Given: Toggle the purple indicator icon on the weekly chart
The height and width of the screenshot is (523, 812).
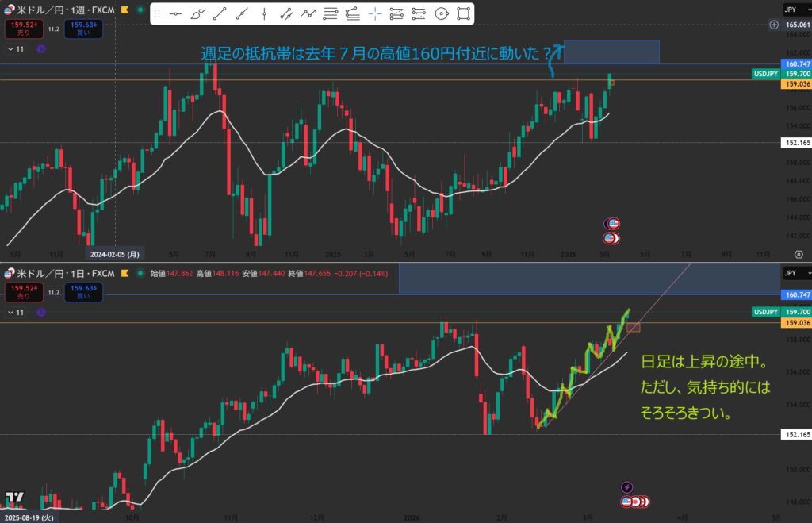Looking at the screenshot, I should coord(41,49).
